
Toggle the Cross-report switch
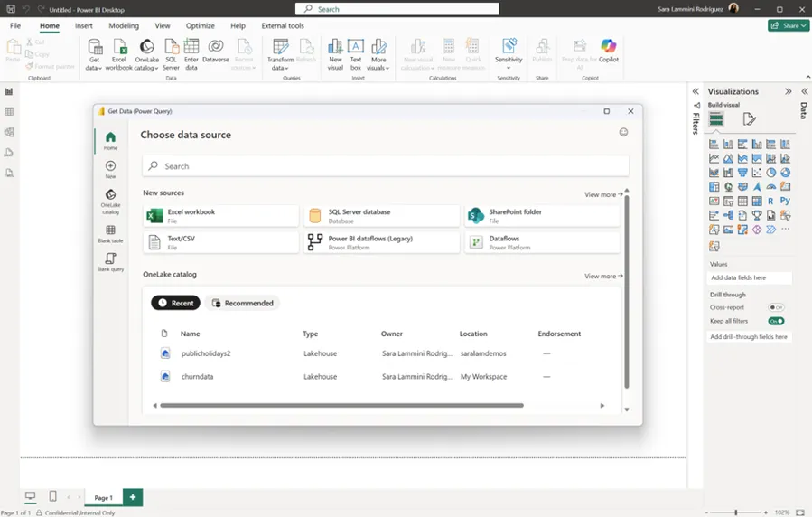coord(776,307)
